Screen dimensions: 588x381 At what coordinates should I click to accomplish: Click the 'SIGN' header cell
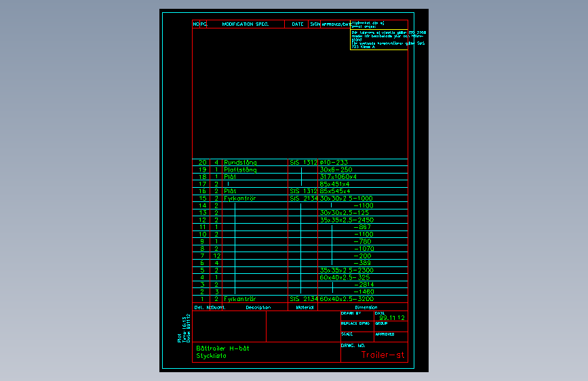[315, 24]
